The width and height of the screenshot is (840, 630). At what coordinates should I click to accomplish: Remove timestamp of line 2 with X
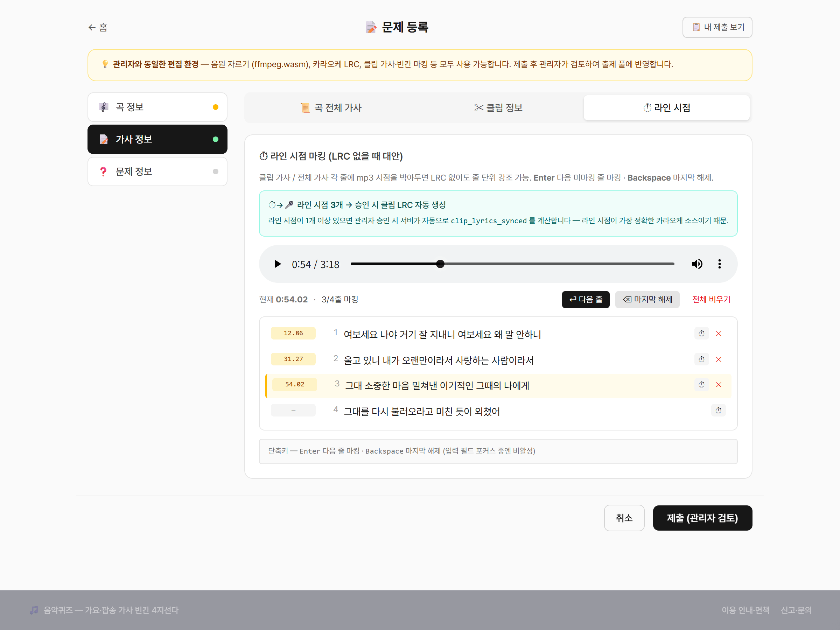pos(719,359)
